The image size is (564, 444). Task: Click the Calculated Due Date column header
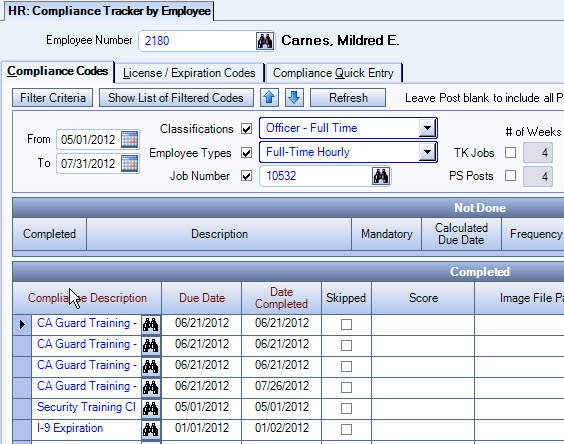pos(461,234)
